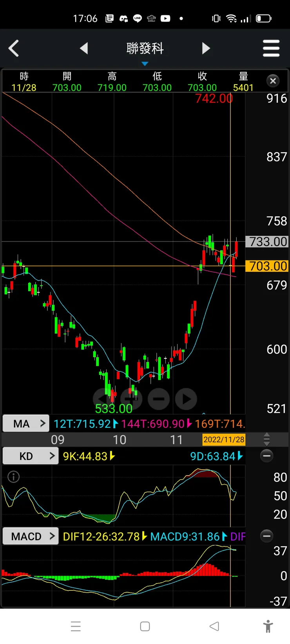Tap the 742.00 high price label
Screen dimensions: 290x644
tap(214, 98)
